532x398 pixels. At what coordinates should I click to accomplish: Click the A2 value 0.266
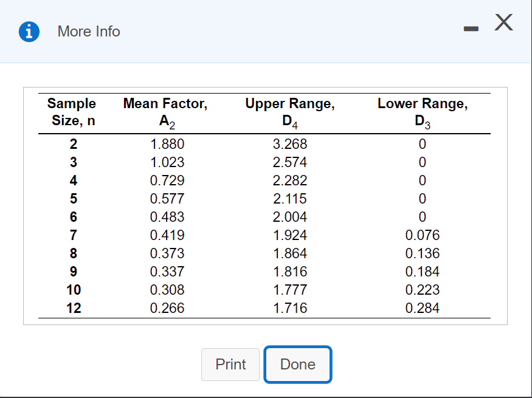point(167,308)
